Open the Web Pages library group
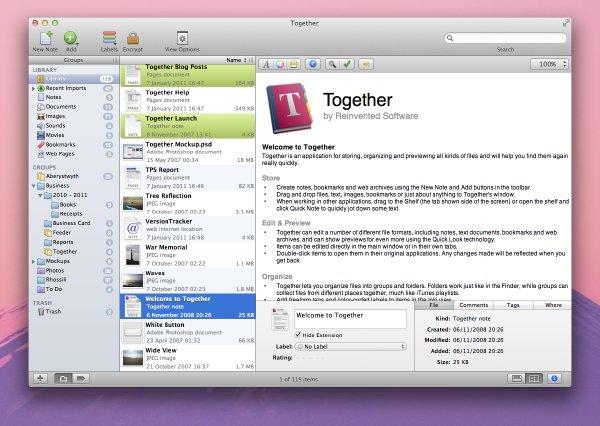600x426 pixels. point(74,154)
